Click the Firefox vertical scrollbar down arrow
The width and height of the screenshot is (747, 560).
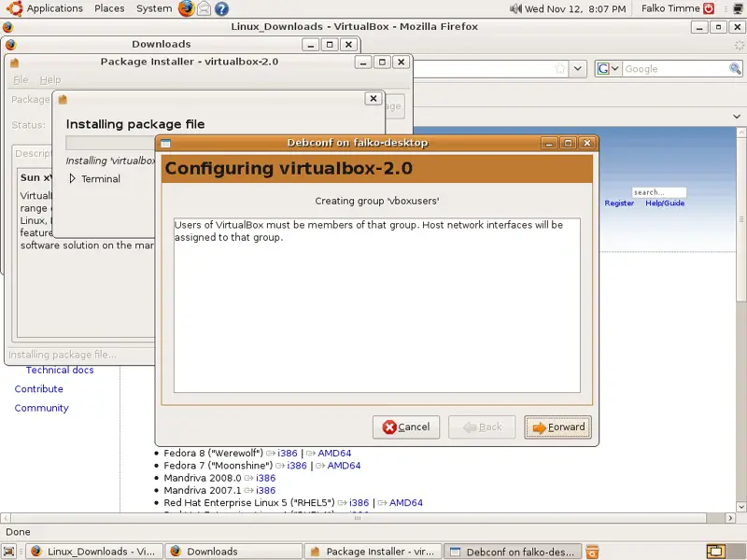pyautogui.click(x=741, y=507)
